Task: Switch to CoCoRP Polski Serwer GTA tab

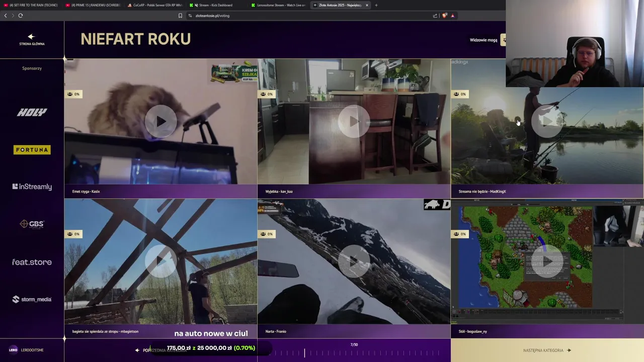Action: click(x=155, y=5)
